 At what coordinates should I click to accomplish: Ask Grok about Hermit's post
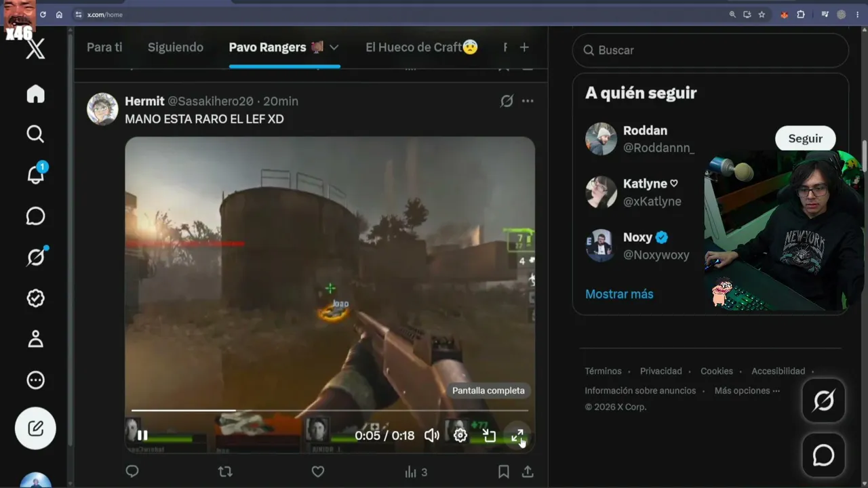tap(507, 101)
